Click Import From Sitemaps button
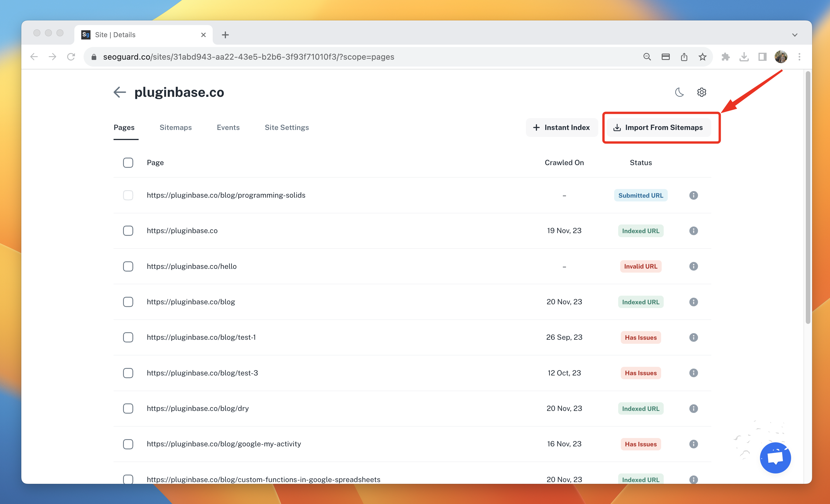Screen dimensions: 830x504 (658, 127)
